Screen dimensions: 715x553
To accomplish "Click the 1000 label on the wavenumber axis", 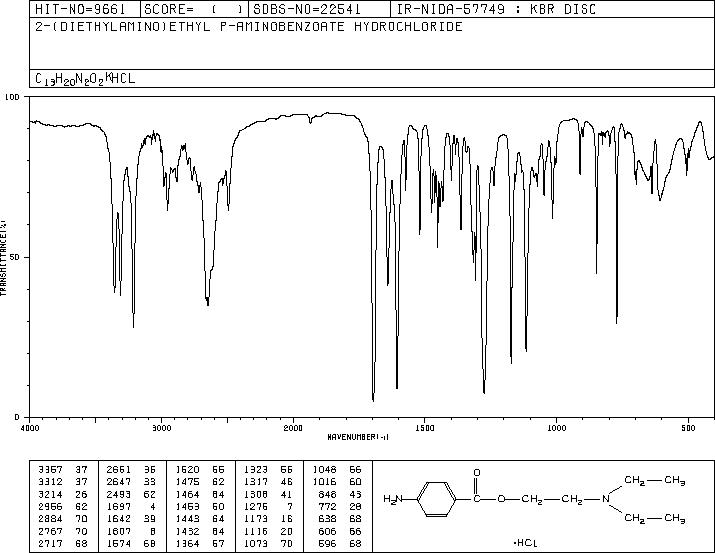I will 556,428.
